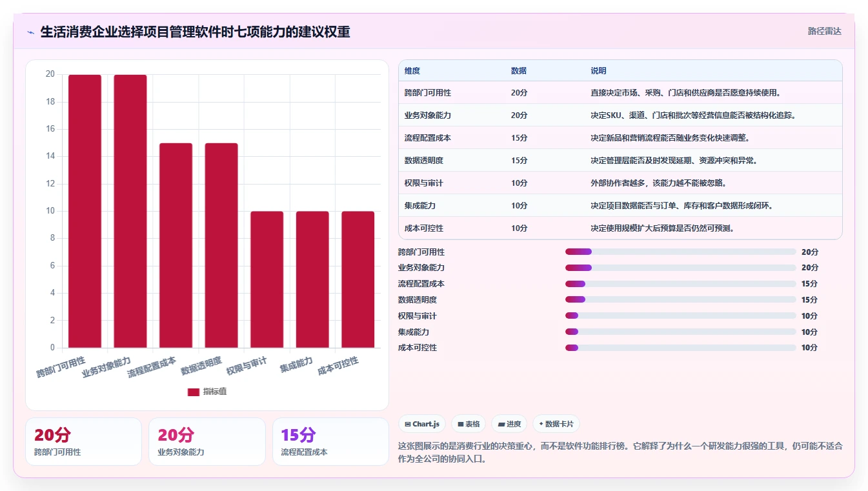This screenshot has width=868, height=491.
Task: Click the 集成能力 progress bar
Action: [x=681, y=332]
